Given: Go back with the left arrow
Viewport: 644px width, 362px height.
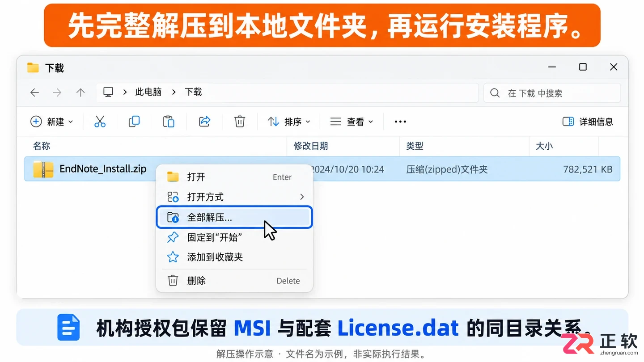Looking at the screenshot, I should point(34,93).
